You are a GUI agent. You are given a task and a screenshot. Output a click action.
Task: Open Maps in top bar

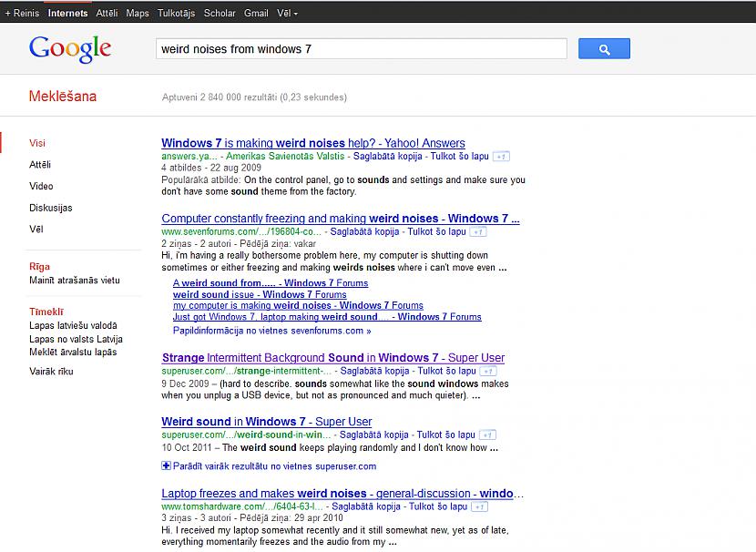[138, 13]
